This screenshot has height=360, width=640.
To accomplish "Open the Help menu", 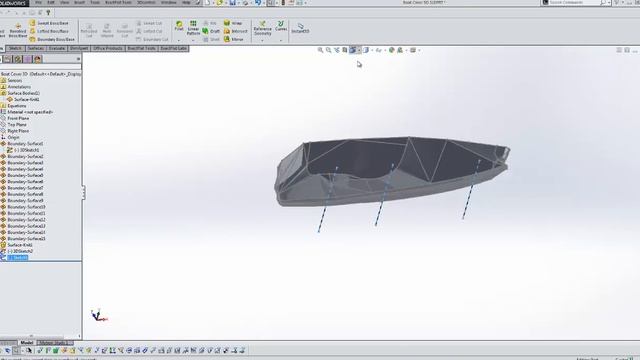I will (x=186, y=2).
